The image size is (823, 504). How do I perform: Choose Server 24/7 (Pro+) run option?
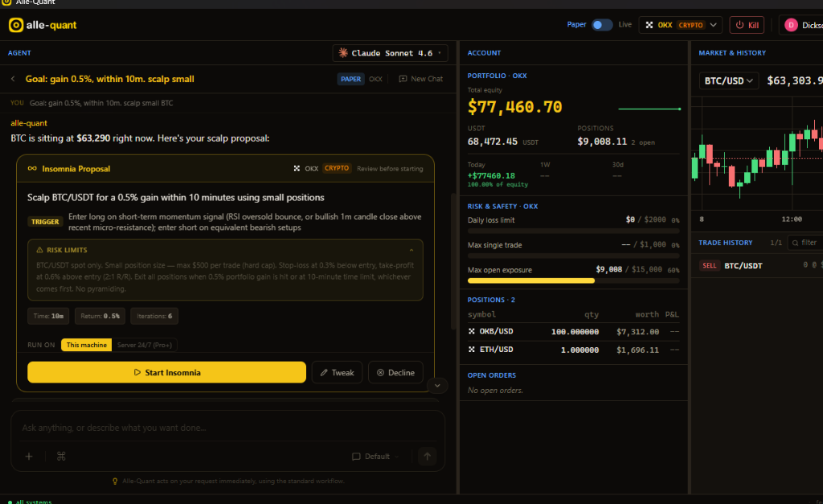click(145, 345)
